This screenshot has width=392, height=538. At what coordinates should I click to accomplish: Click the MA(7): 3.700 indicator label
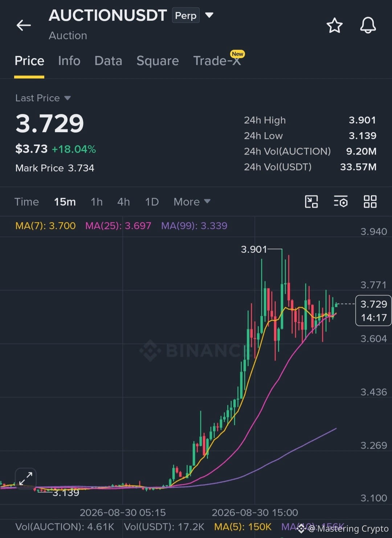(45, 226)
